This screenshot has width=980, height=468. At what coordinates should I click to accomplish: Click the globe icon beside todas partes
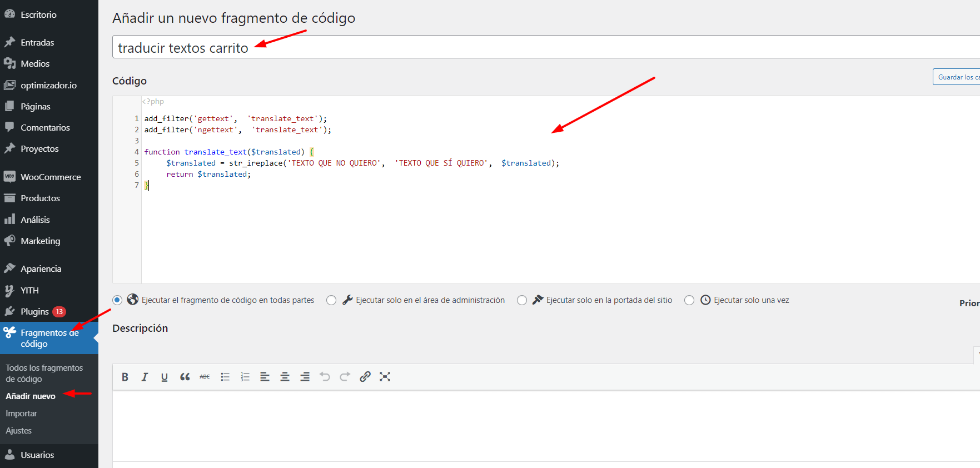133,300
